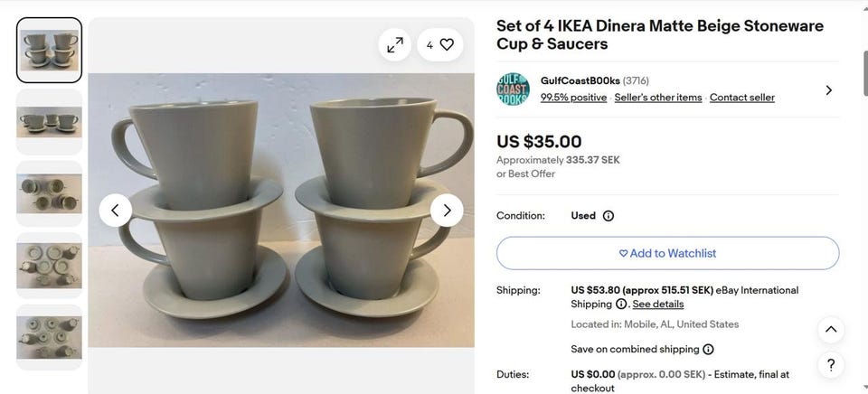Image resolution: width=868 pixels, height=394 pixels.
Task: Open eBay International Shipping info icon
Action: [x=621, y=305]
